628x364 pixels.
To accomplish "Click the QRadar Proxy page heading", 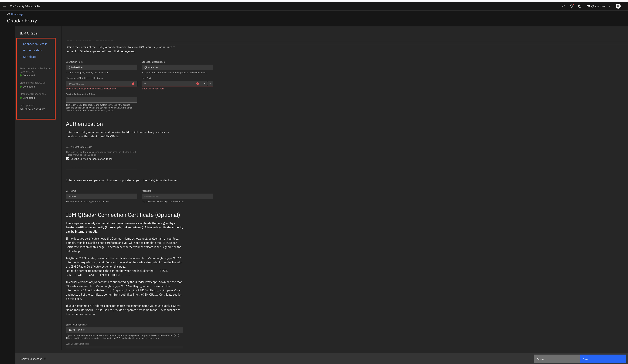I will point(22,21).
